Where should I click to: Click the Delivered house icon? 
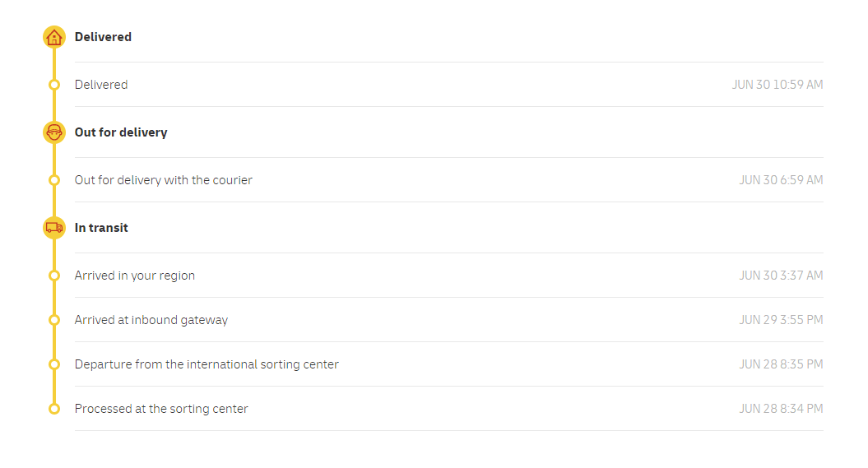[54, 37]
